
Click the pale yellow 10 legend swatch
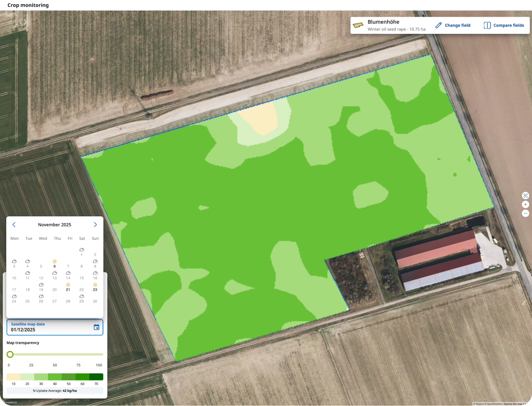[13, 377]
